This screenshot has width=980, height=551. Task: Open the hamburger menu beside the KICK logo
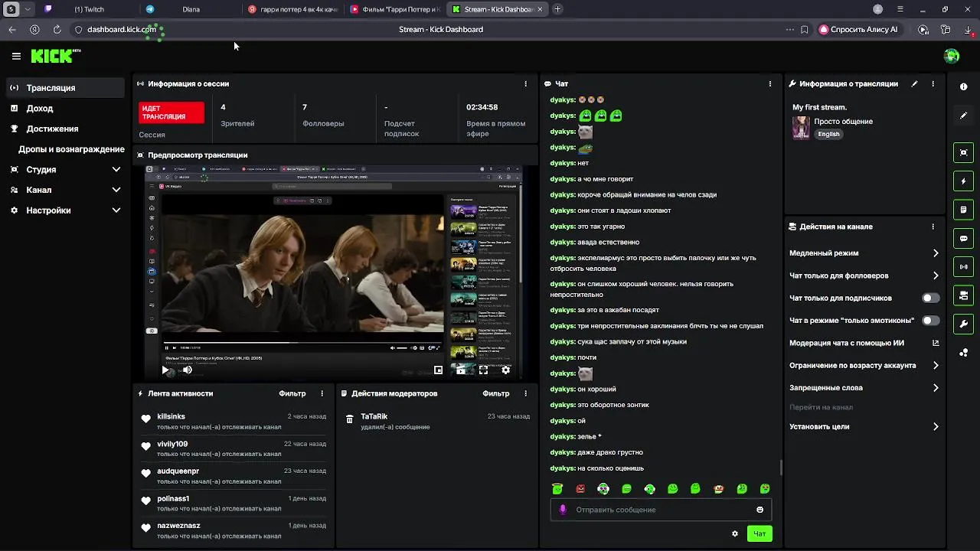[16, 56]
